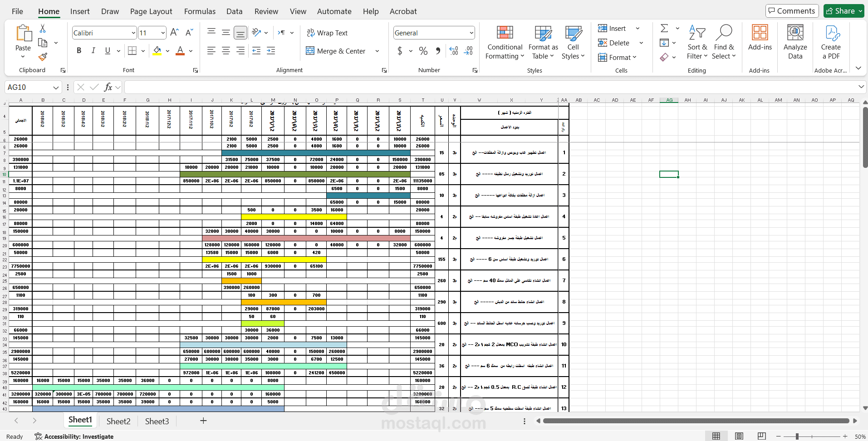The image size is (868, 441).
Task: Expand the Merge & Center options arrow
Action: coord(377,51)
